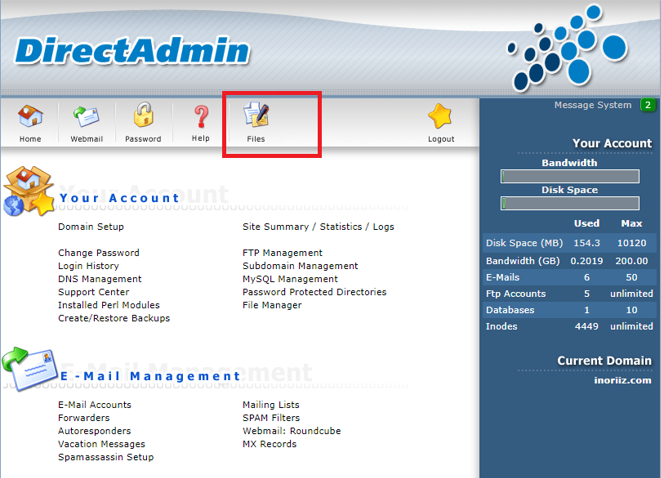661x478 pixels.
Task: Open Autoresponders
Action: click(94, 431)
